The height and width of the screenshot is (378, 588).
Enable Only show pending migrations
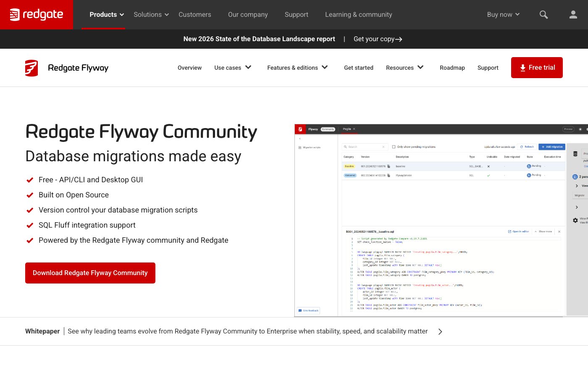(394, 147)
